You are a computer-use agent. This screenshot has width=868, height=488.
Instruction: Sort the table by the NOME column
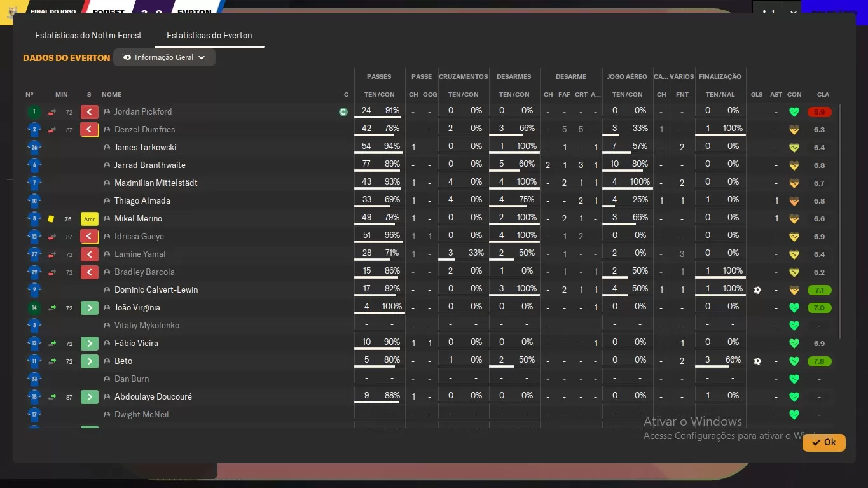click(111, 95)
